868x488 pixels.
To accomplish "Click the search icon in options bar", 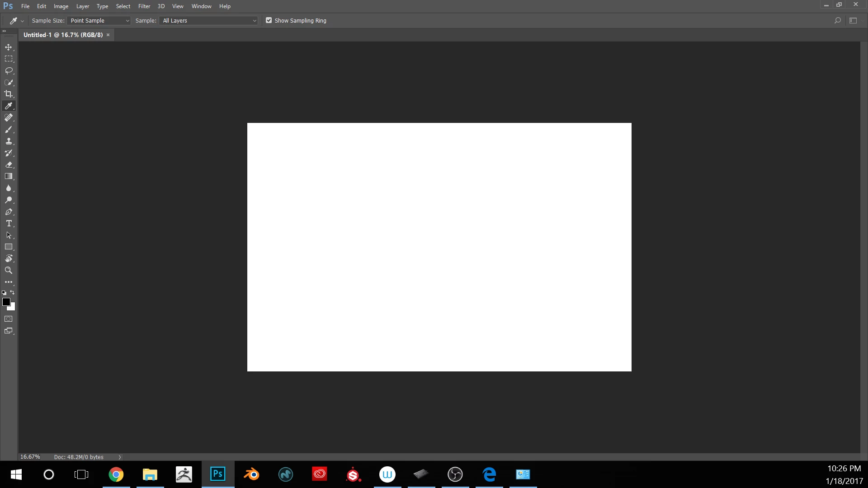I will click(x=837, y=21).
